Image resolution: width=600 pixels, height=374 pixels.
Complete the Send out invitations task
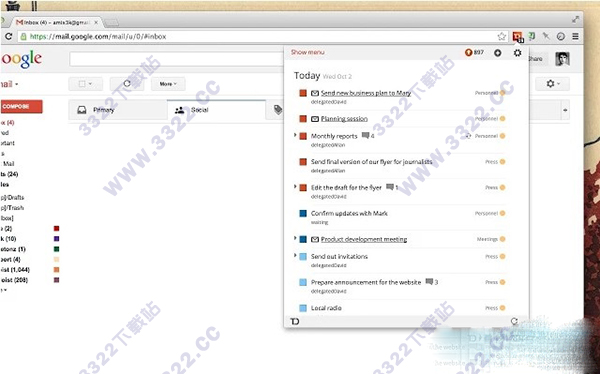pos(303,256)
